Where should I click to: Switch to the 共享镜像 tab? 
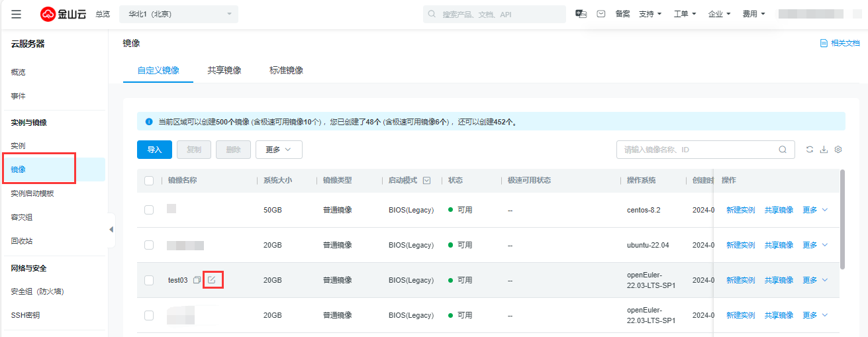224,70
